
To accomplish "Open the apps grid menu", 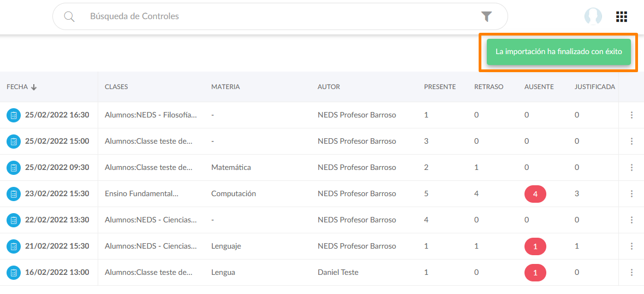I will 621,16.
